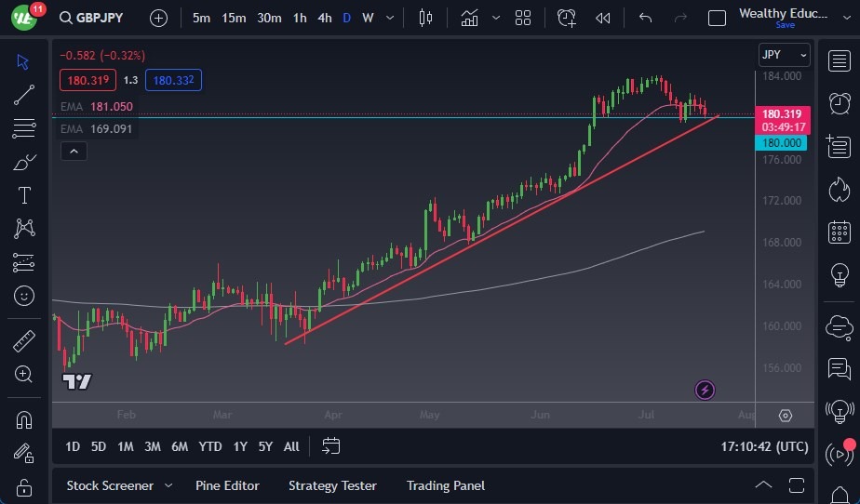The width and height of the screenshot is (860, 504).
Task: Open the Indicators chart icon
Action: coord(470,18)
